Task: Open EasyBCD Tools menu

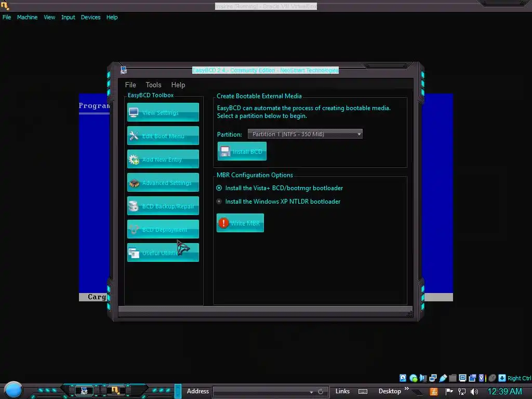Action: 153,85
